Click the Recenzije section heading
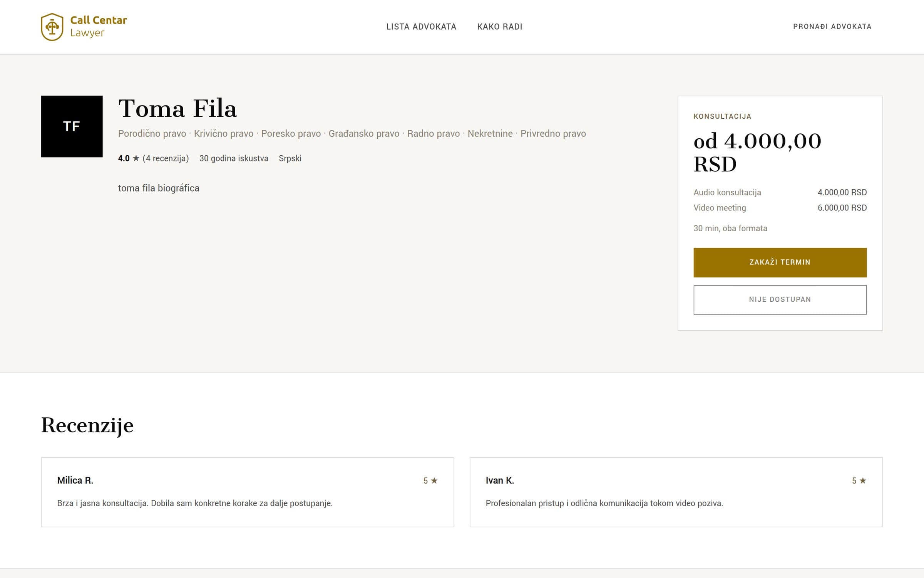This screenshot has width=924, height=578. click(87, 425)
